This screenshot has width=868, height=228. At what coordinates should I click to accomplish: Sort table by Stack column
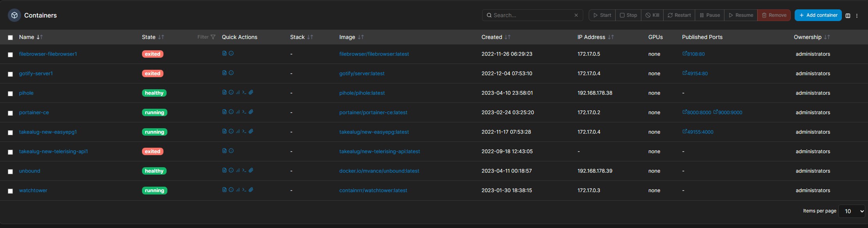[302, 37]
